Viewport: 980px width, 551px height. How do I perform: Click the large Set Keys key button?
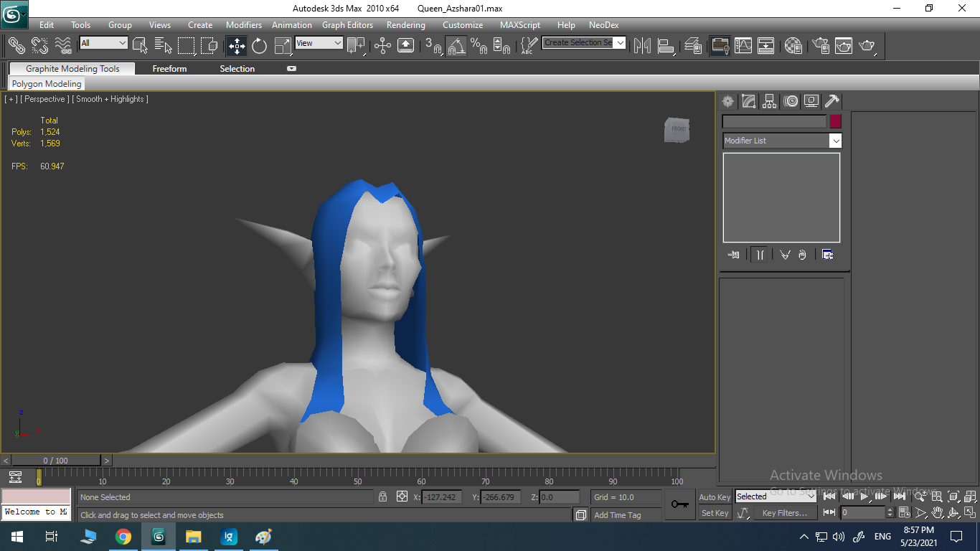(680, 504)
